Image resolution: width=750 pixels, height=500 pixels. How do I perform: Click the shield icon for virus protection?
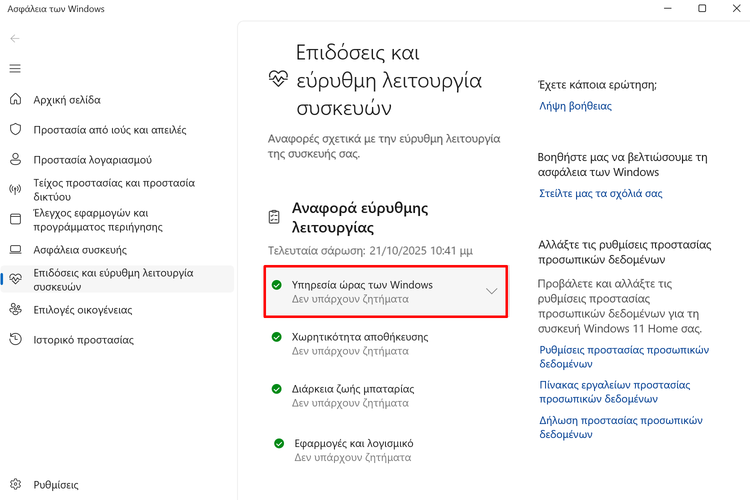coord(15,130)
